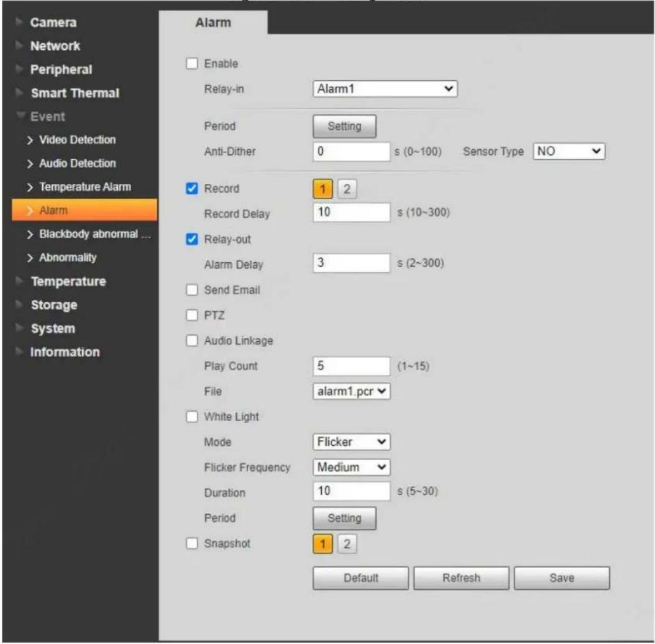
Task: Select Snapshot channel 1 button
Action: point(322,544)
